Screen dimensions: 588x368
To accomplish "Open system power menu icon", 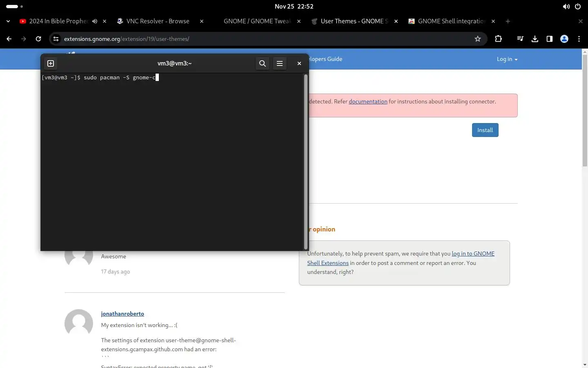I will [578, 7].
